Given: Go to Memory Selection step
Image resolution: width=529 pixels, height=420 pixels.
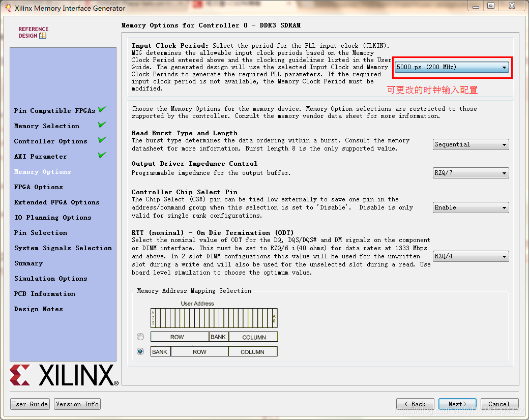Looking at the screenshot, I should coord(47,126).
